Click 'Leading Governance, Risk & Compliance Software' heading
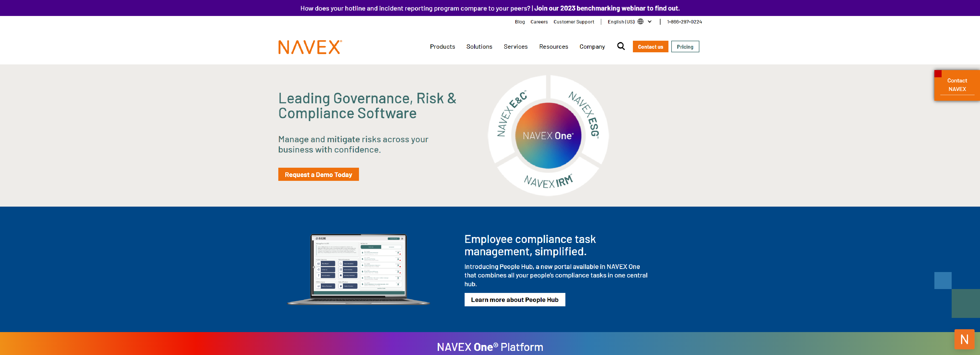The width and height of the screenshot is (980, 355). 367,105
